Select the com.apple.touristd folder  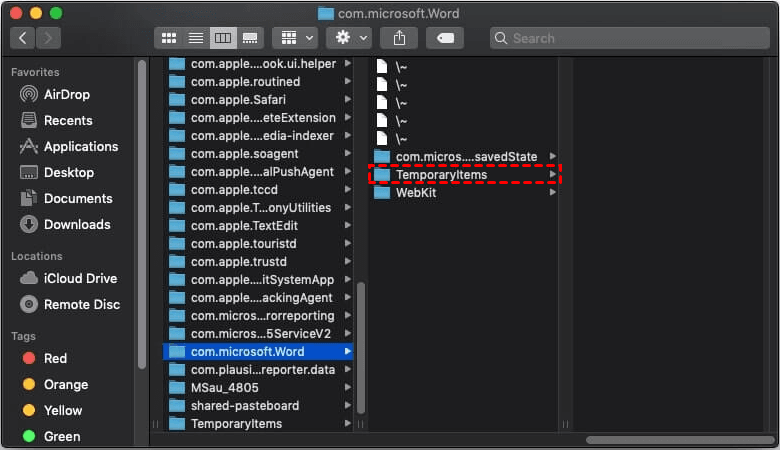click(x=258, y=244)
